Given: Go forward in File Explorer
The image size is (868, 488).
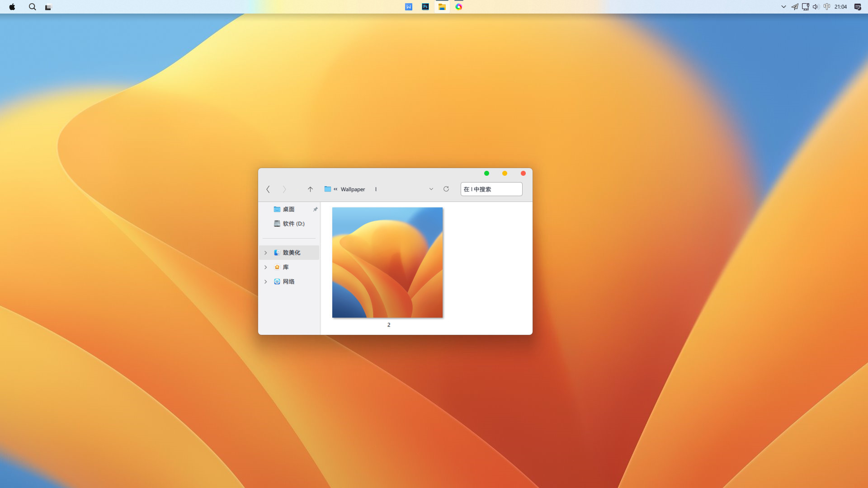Looking at the screenshot, I should click(x=284, y=189).
